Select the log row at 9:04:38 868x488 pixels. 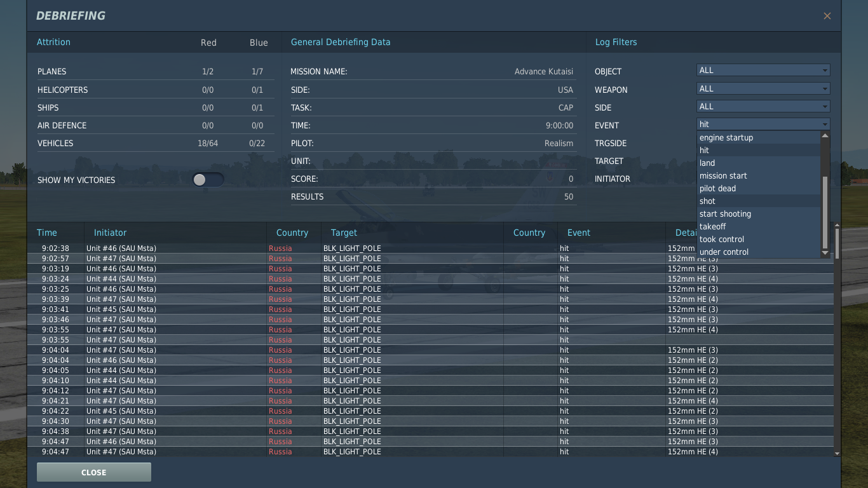[430, 431]
